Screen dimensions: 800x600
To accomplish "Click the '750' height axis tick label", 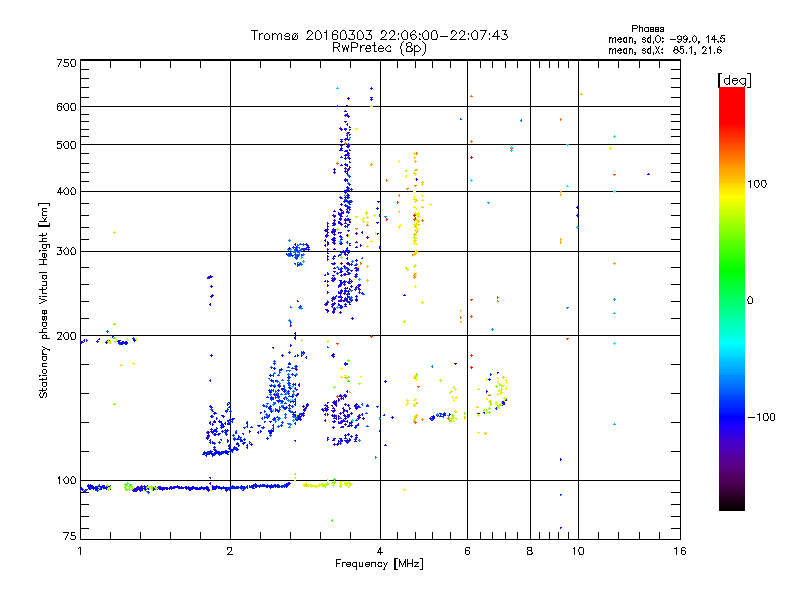I will point(66,63).
